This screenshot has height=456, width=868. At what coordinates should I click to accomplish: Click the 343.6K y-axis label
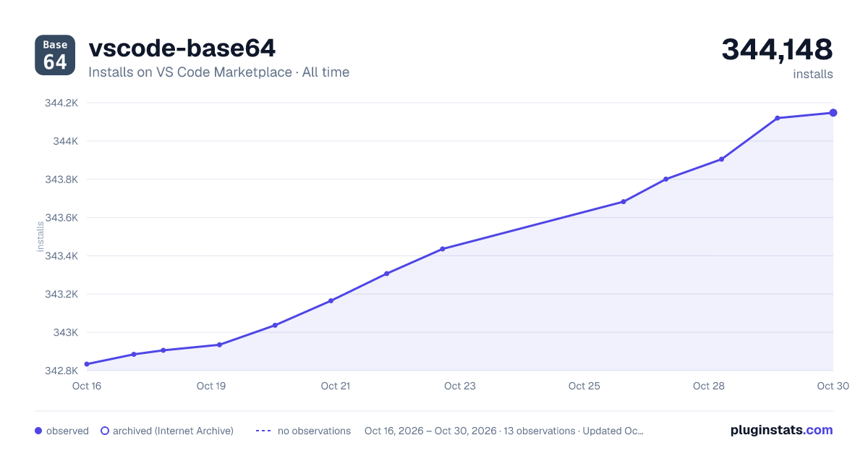click(x=61, y=218)
